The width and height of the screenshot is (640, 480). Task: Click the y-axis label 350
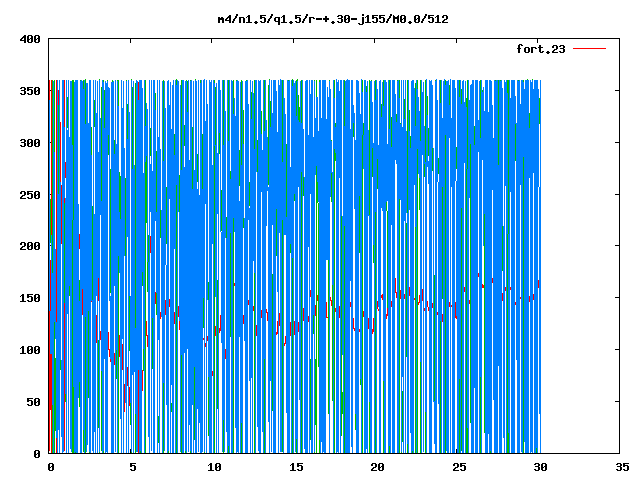30,91
